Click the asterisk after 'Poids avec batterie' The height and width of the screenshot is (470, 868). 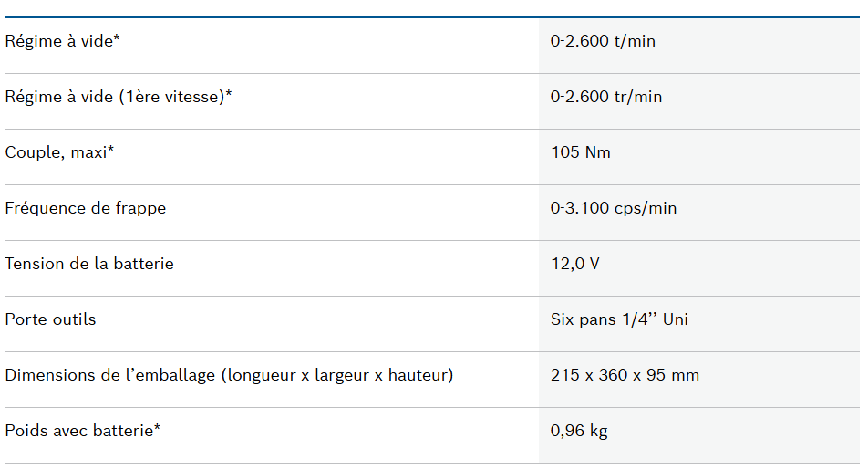click(x=157, y=427)
